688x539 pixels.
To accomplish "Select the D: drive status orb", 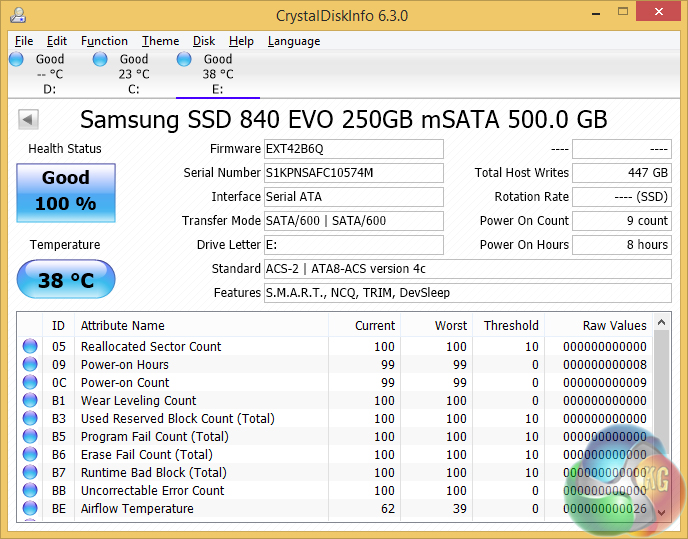I will pos(16,60).
